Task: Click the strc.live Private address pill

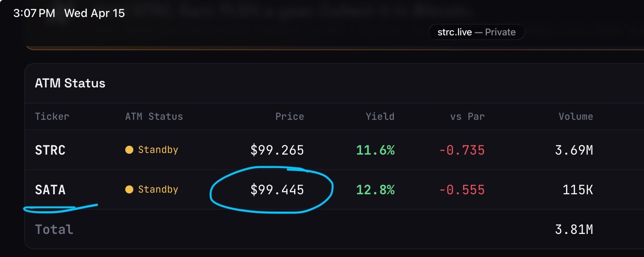Action: pos(476,32)
